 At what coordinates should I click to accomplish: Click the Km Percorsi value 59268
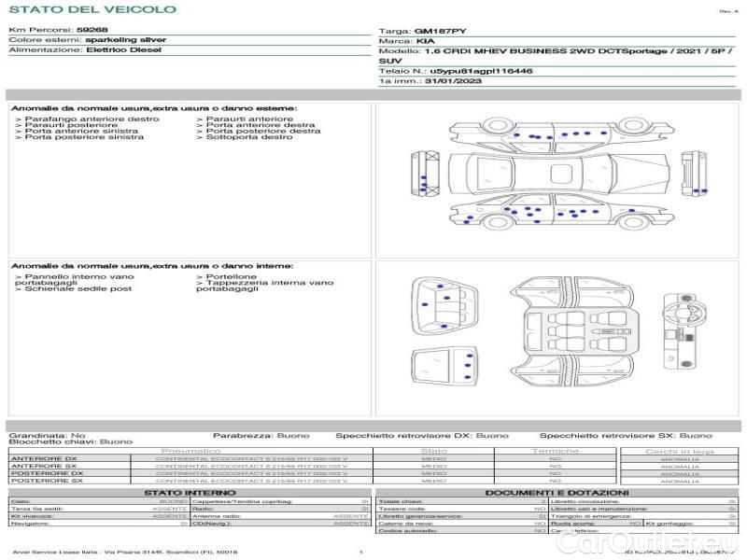click(92, 31)
